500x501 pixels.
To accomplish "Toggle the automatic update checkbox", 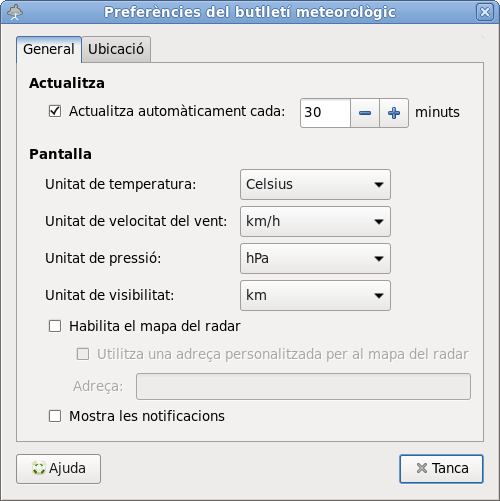I will 55,111.
